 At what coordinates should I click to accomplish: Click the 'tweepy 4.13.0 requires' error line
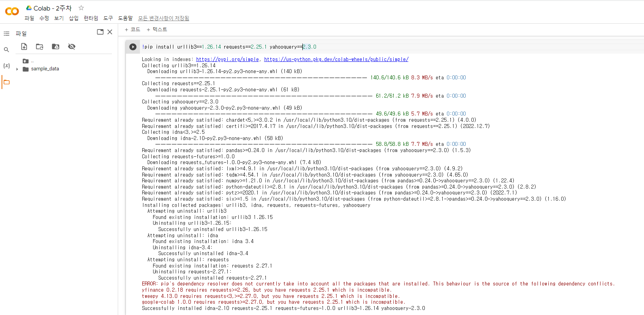[271, 296]
